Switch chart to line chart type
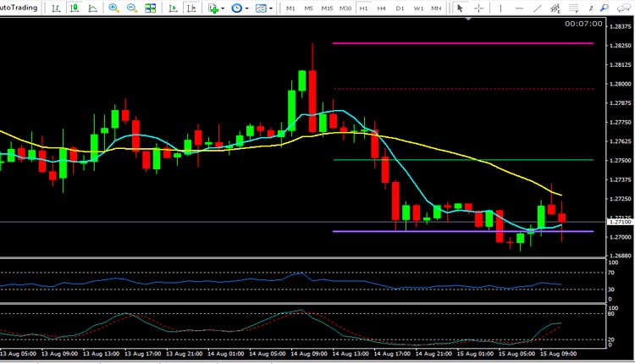Screen dimensions: 635x364 93,8
